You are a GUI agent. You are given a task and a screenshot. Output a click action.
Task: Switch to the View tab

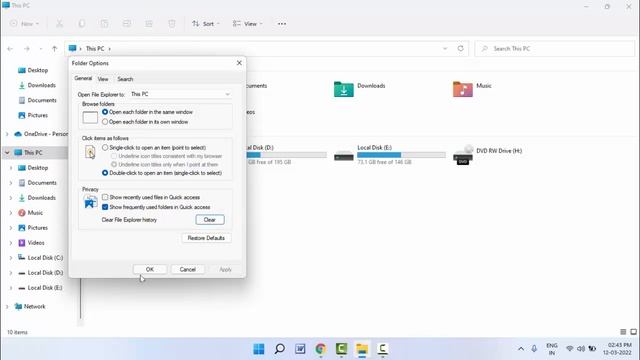[103, 79]
